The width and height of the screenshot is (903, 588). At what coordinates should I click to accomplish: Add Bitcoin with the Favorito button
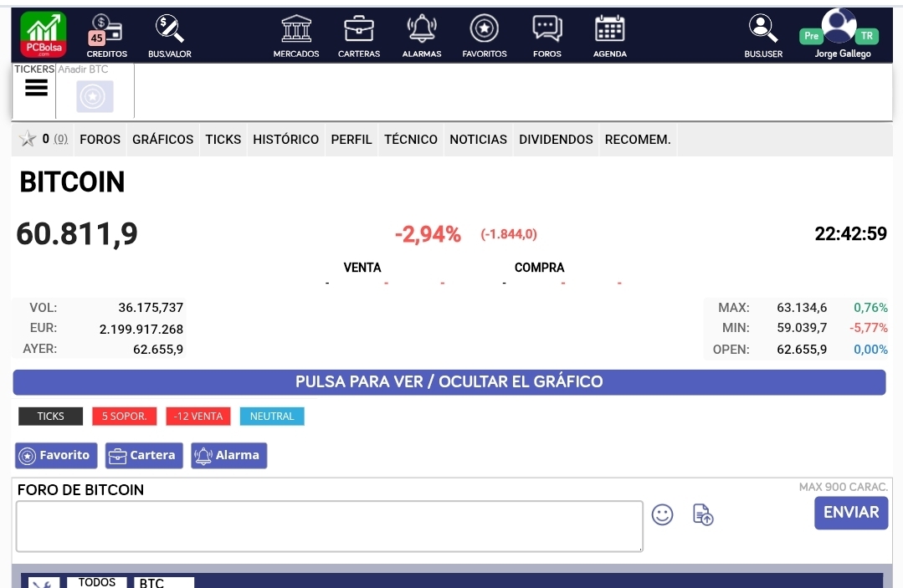click(x=56, y=456)
